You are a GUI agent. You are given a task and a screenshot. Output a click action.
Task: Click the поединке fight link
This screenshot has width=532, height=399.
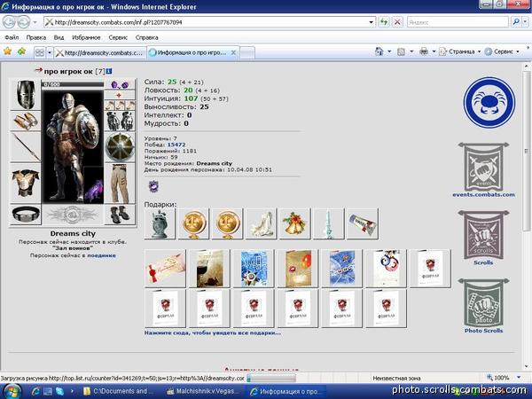point(101,255)
